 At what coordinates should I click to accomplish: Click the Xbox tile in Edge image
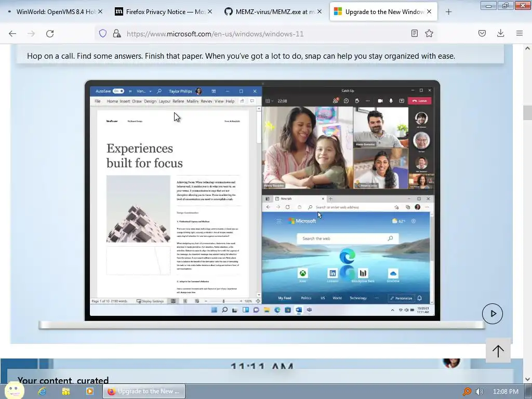click(x=303, y=274)
